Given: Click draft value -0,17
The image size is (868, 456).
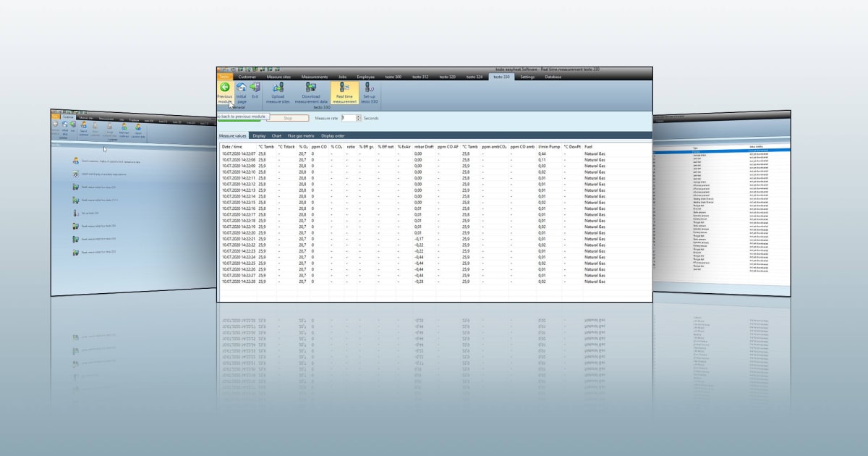Looking at the screenshot, I should [x=419, y=239].
